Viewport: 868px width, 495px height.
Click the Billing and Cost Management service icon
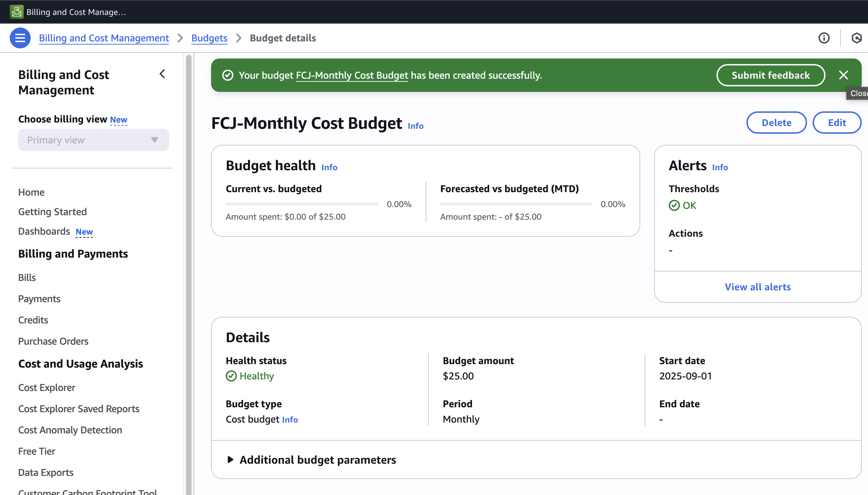(16, 12)
